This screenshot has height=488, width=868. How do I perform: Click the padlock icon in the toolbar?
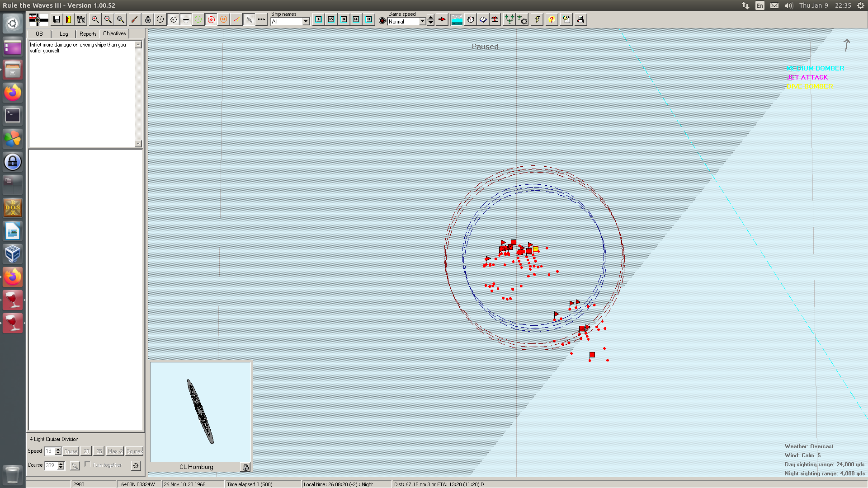(148, 19)
